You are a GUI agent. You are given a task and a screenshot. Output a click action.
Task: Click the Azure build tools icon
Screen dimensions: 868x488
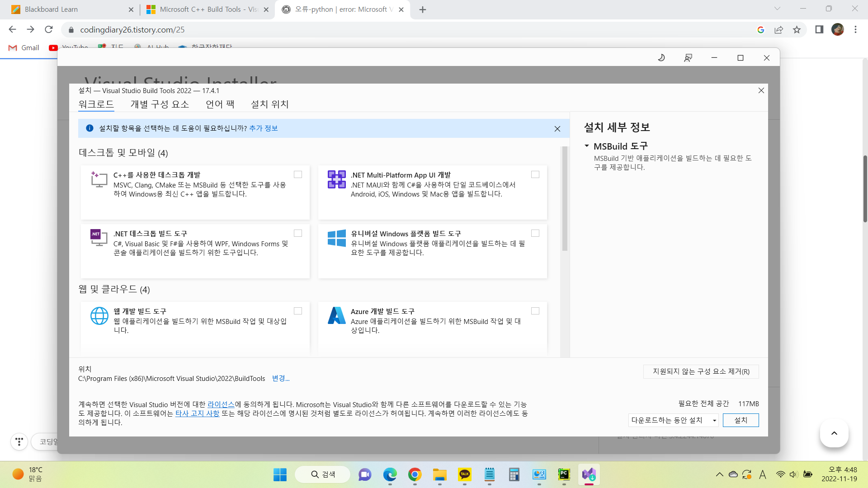(336, 315)
